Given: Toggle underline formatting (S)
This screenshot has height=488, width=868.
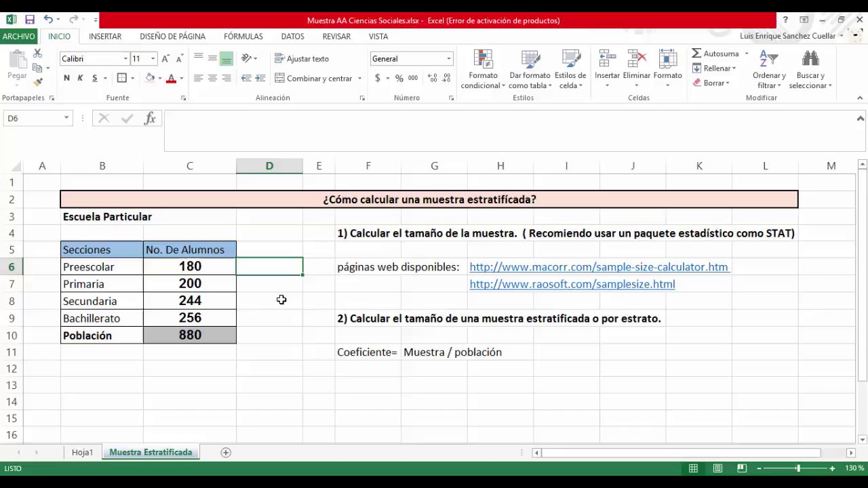Looking at the screenshot, I should (x=95, y=79).
